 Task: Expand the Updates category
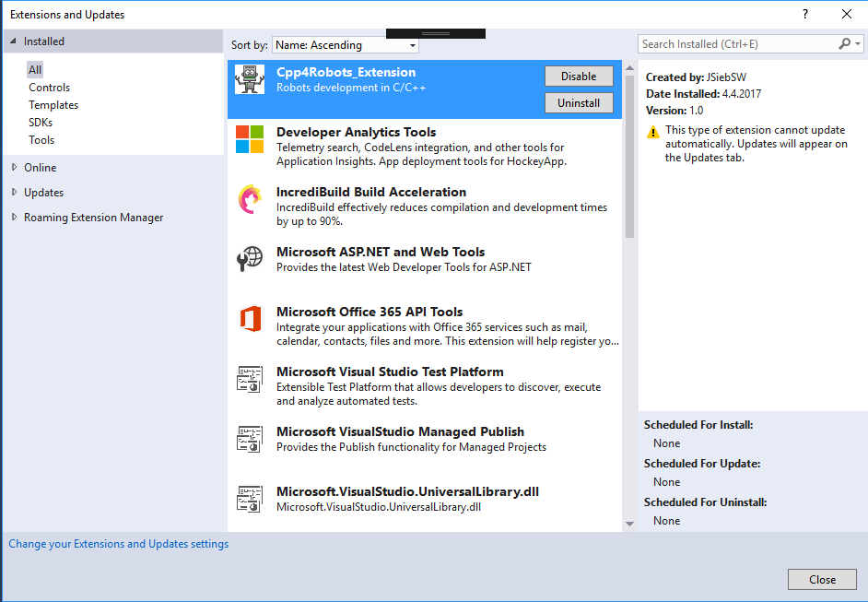point(14,192)
